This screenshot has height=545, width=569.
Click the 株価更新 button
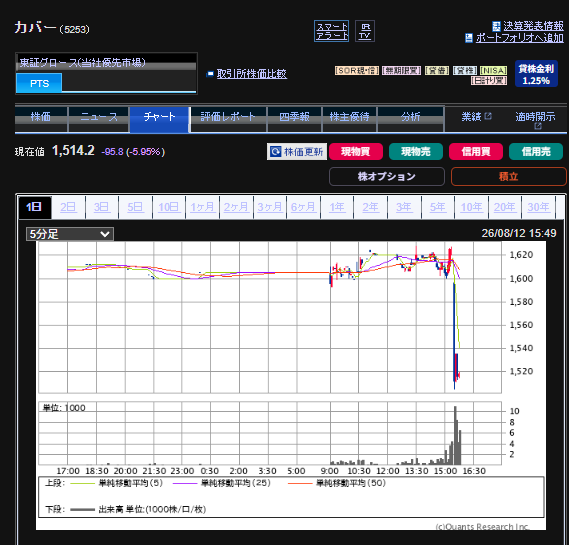[x=297, y=151]
